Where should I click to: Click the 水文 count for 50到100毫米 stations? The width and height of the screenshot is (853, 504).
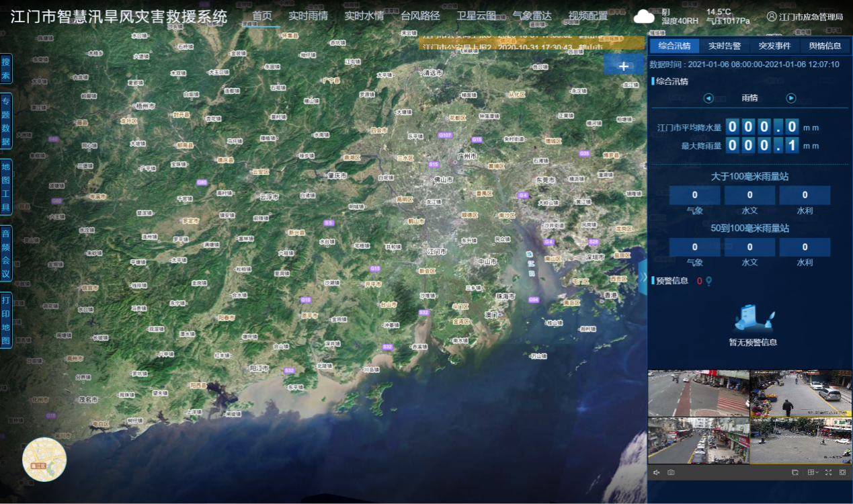click(750, 247)
